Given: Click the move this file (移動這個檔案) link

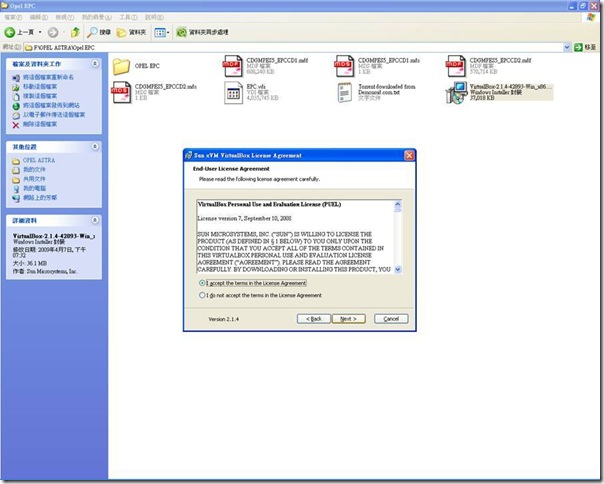Looking at the screenshot, I should pos(40,87).
